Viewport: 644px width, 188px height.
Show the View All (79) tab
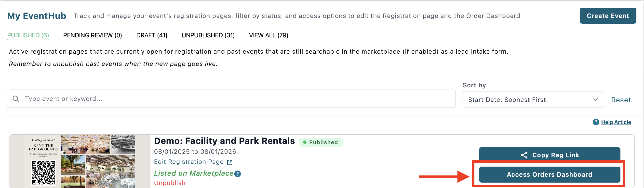coord(268,35)
